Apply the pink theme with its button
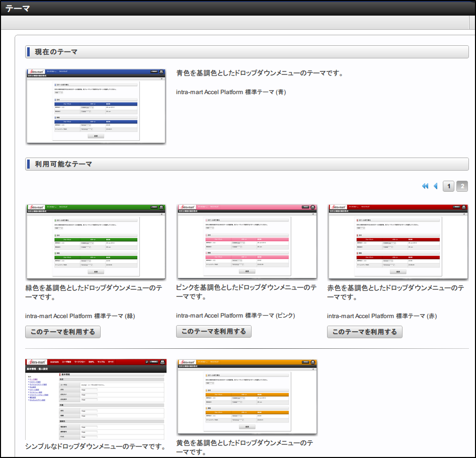 click(x=213, y=331)
